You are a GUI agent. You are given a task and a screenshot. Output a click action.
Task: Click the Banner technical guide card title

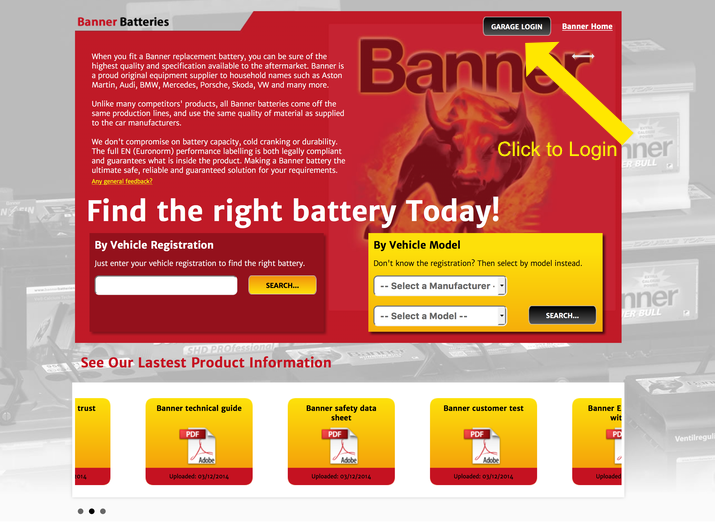click(x=199, y=408)
